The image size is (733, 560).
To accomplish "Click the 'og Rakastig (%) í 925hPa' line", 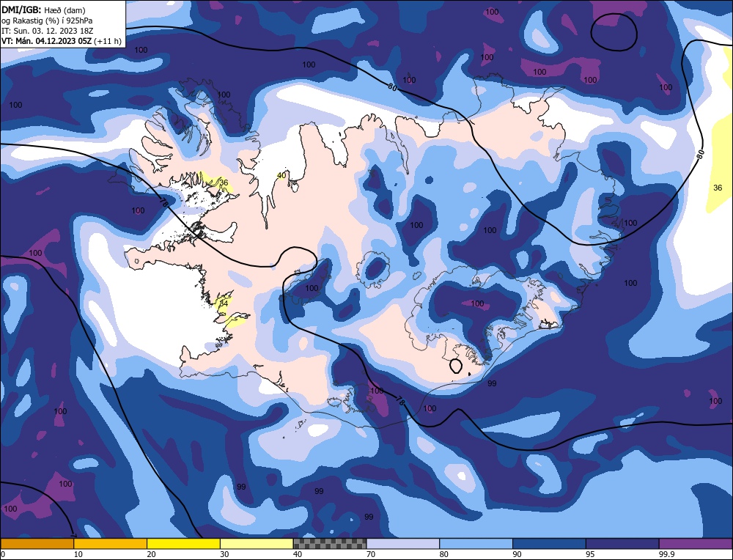I will pyautogui.click(x=47, y=20).
